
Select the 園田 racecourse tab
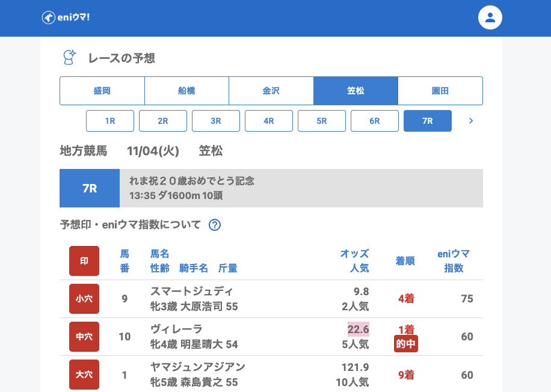(440, 91)
